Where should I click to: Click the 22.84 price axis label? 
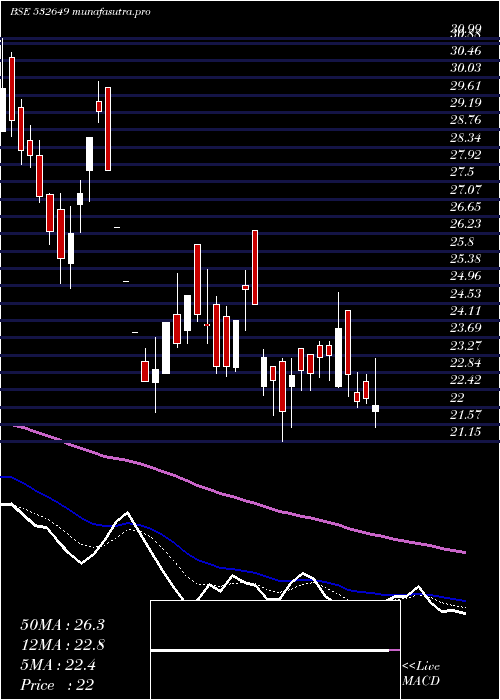coord(466,362)
